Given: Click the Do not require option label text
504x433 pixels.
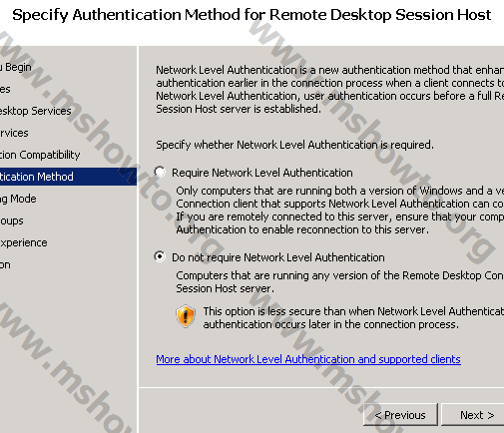Looking at the screenshot, I should pyautogui.click(x=278, y=257).
